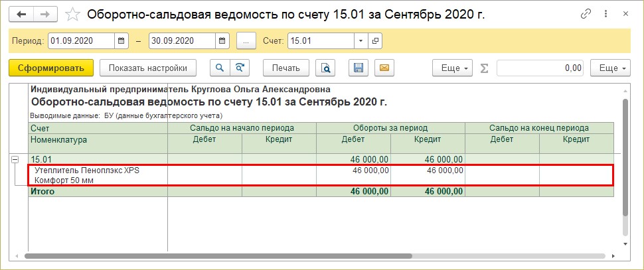Click the Дебет header under Обороты за период
The image size is (644, 270).
(353, 143)
